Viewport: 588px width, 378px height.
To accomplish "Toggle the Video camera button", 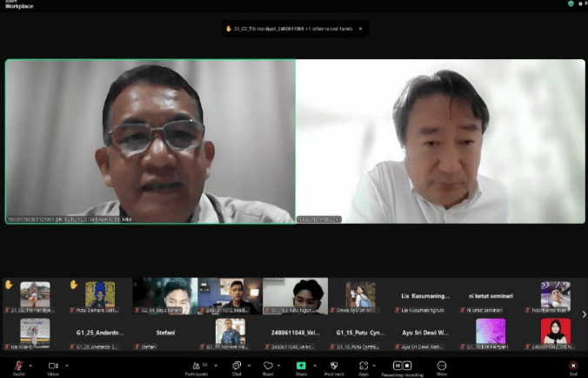I will pos(53,366).
